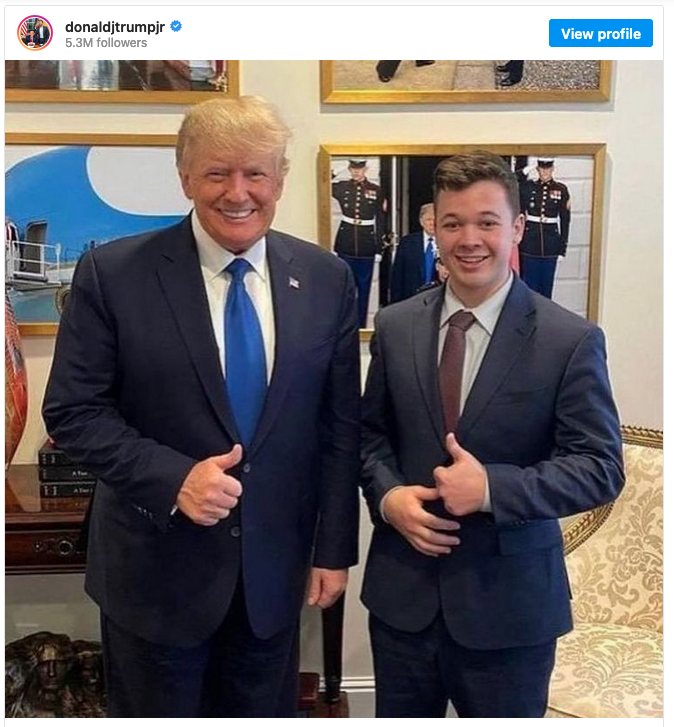Open the embedded post photo
Viewport: 674px width, 727px height.
pyautogui.click(x=334, y=389)
